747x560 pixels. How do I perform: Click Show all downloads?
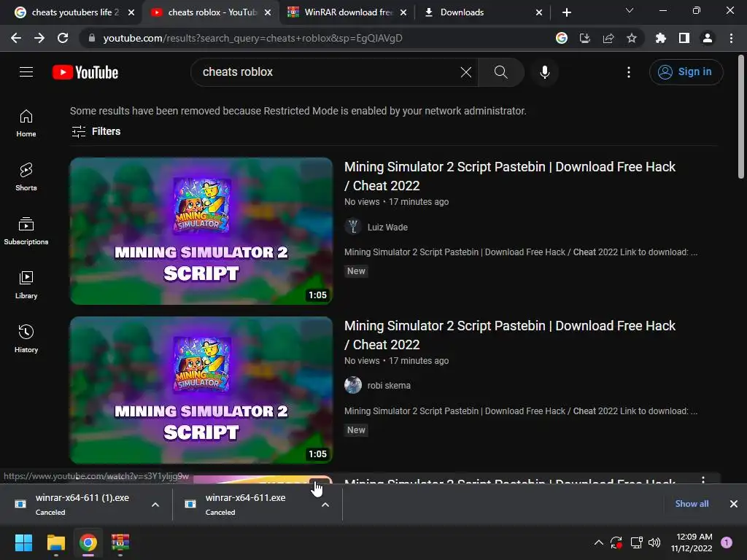(x=692, y=504)
